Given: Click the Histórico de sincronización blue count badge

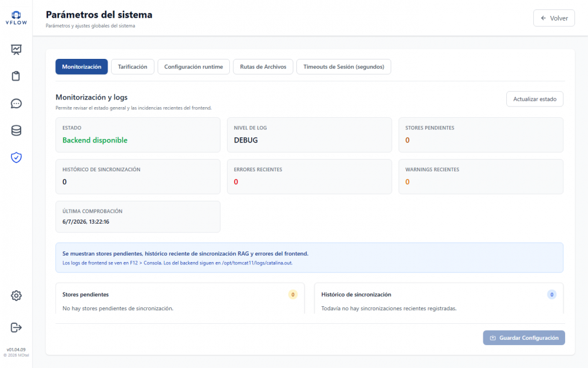Looking at the screenshot, I should coord(552,294).
